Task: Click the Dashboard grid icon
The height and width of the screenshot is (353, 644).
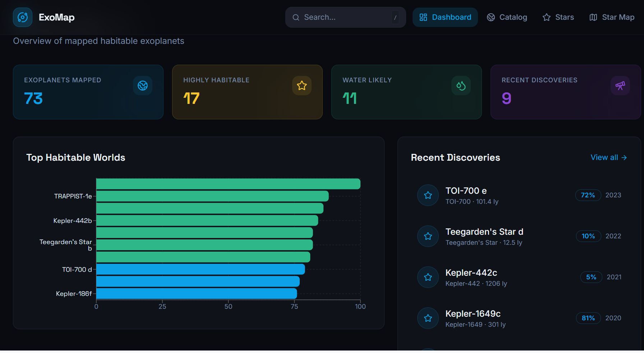Action: (423, 17)
